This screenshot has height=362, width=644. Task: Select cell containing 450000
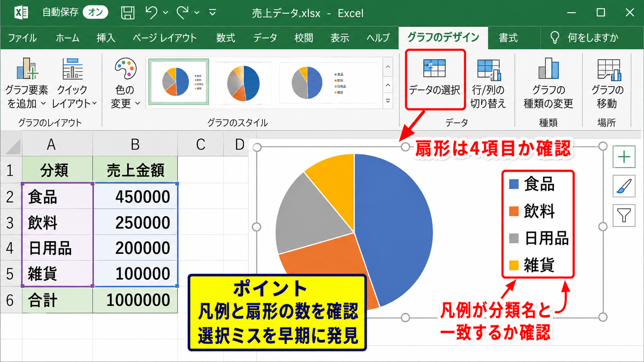point(135,196)
